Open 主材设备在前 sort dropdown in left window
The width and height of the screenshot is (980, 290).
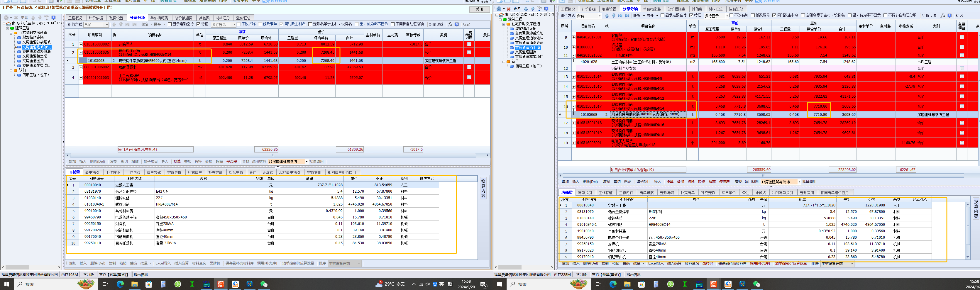pos(344,263)
